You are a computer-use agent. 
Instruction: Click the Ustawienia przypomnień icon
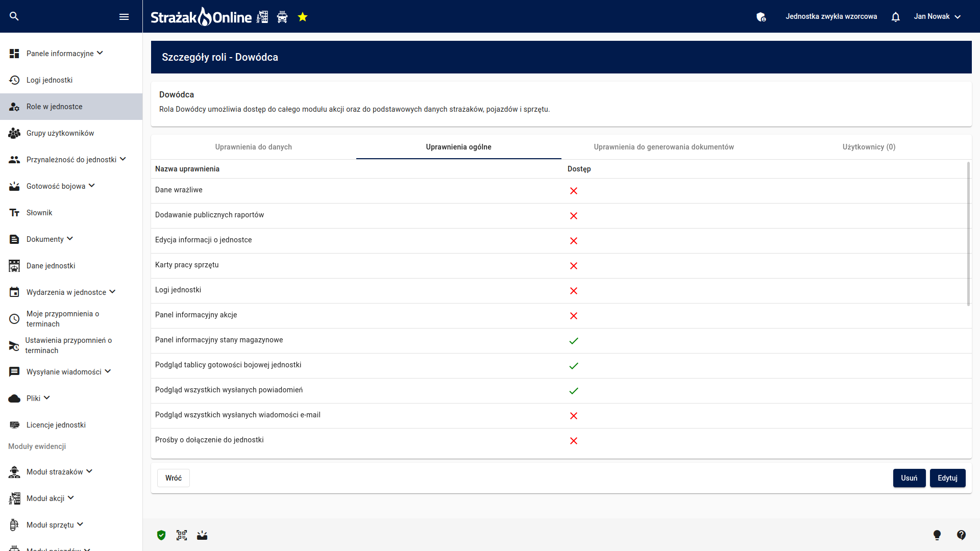click(14, 345)
